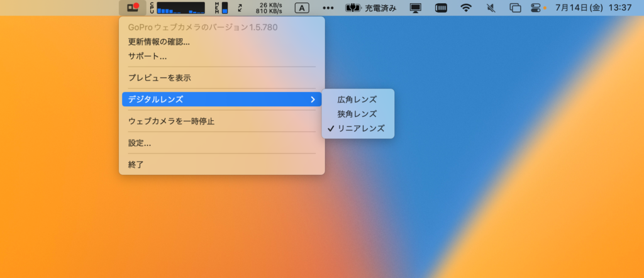Click the GoPro webcam menu bar icon
Viewport: 644px width, 278px height.
coord(132,8)
